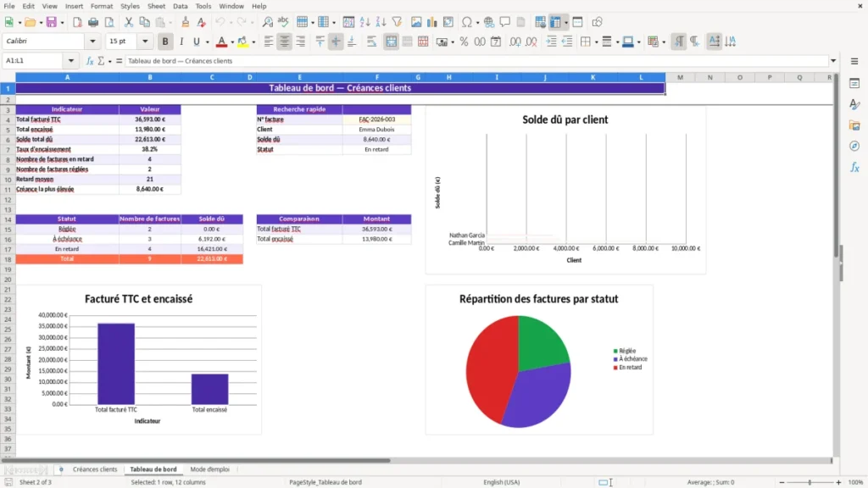Click zoom out minus button

coord(782,482)
